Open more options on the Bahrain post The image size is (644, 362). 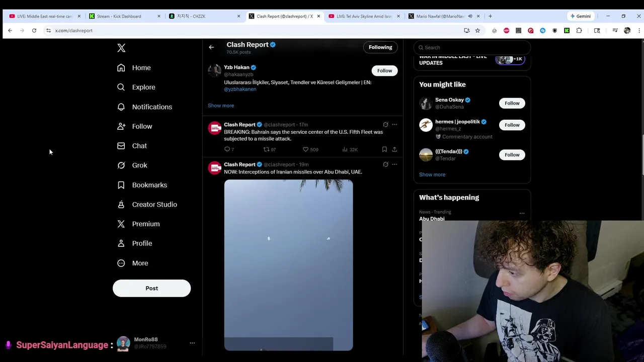(x=394, y=125)
